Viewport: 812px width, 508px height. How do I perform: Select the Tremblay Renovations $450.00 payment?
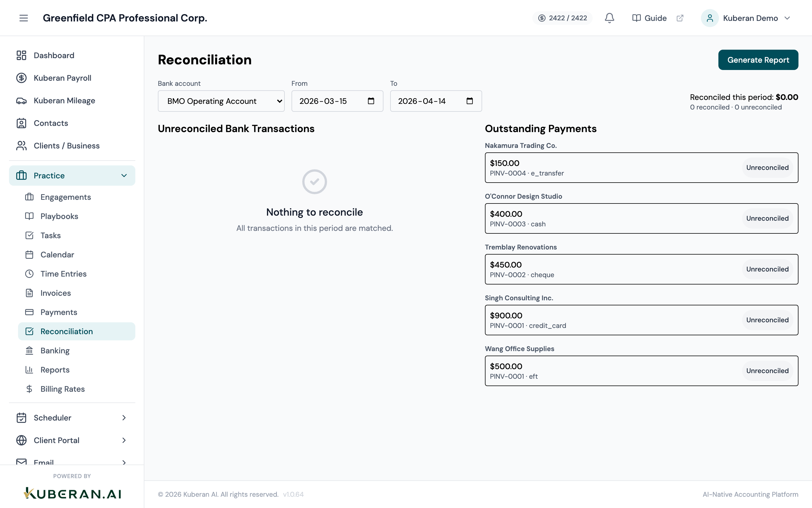point(641,269)
